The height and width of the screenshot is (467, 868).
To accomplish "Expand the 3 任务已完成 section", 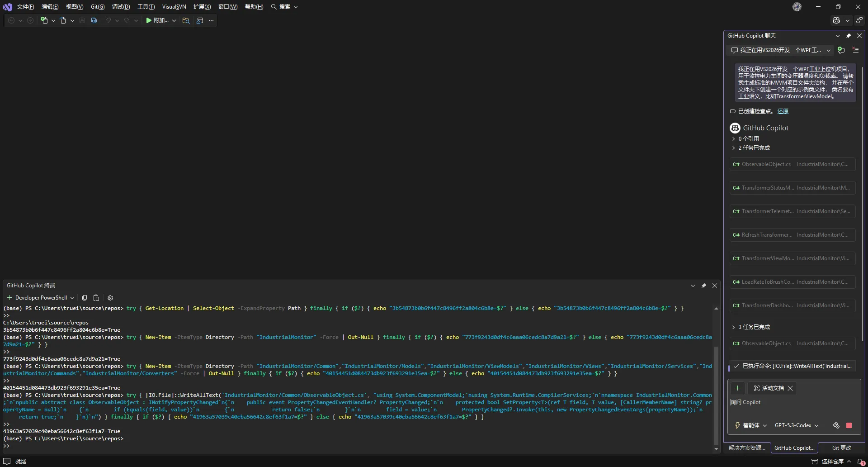I will tap(734, 327).
